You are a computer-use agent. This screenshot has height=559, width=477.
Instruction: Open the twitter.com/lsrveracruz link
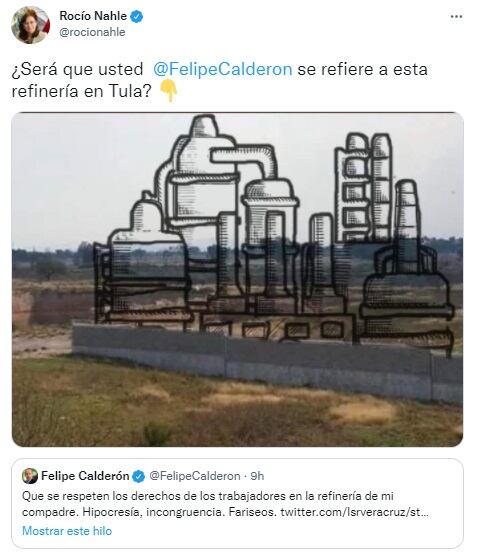[x=354, y=512]
